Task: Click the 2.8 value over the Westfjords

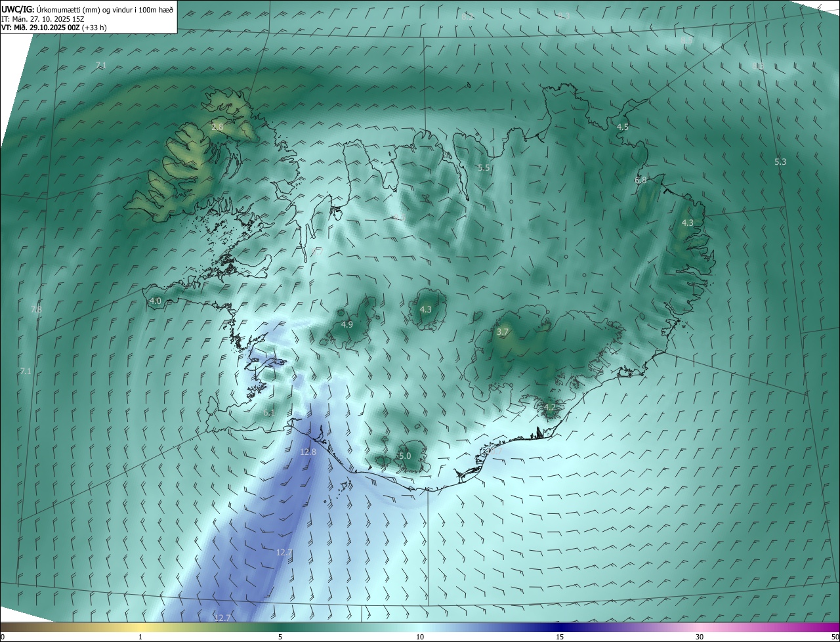Action: click(218, 127)
